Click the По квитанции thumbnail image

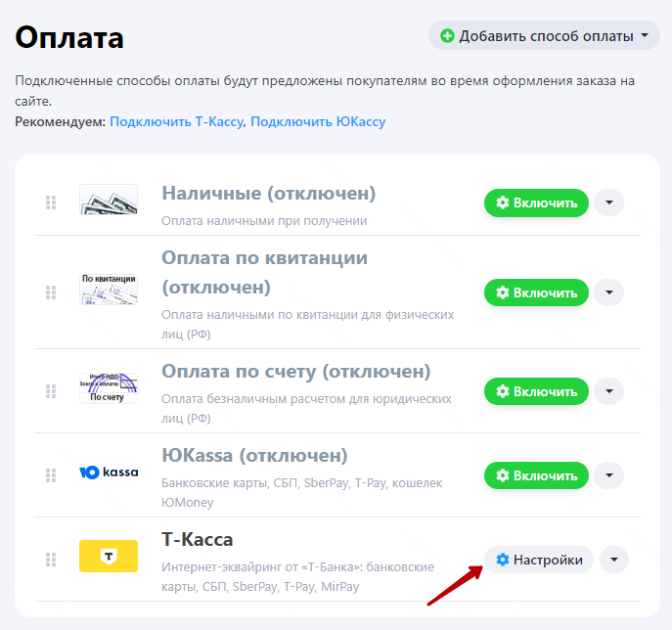(109, 290)
